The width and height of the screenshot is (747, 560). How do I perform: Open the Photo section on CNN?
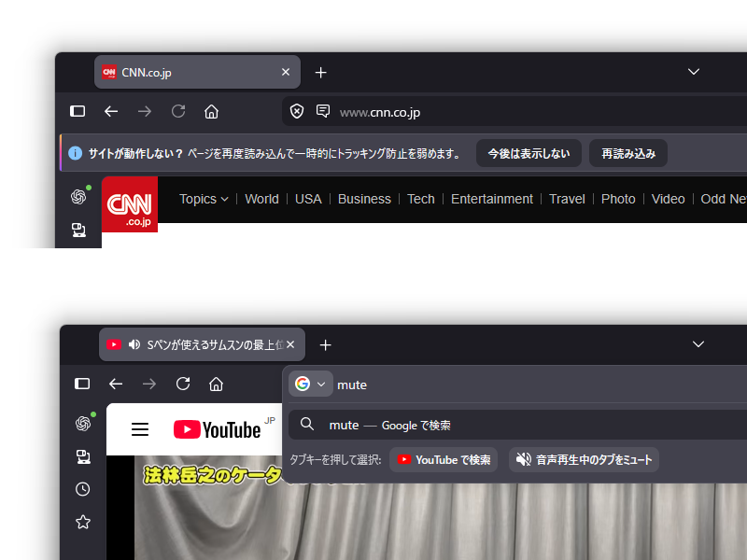pyautogui.click(x=618, y=199)
